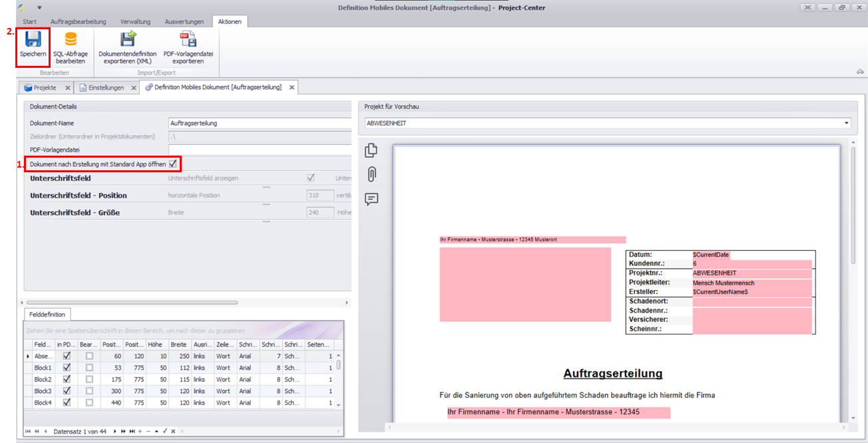Switch to the Verwaltung ribbon tab
868x443 pixels.
click(x=135, y=22)
